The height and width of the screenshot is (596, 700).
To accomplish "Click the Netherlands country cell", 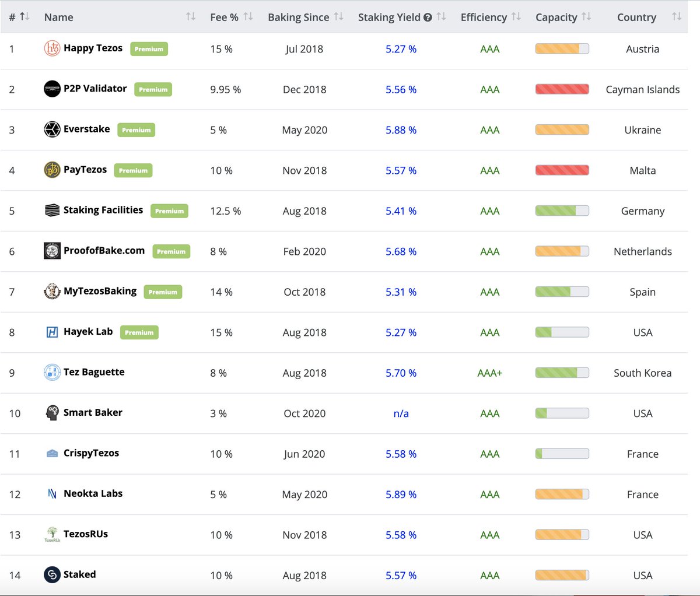I will click(642, 251).
